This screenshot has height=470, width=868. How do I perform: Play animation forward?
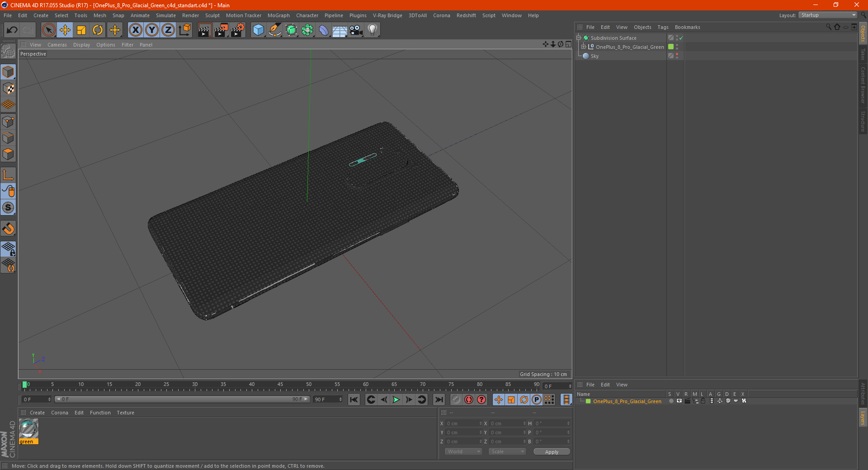[396, 399]
